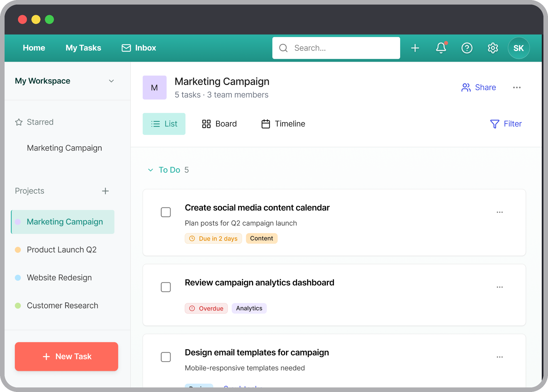Click the macOS green fullscreen window button

click(x=49, y=19)
